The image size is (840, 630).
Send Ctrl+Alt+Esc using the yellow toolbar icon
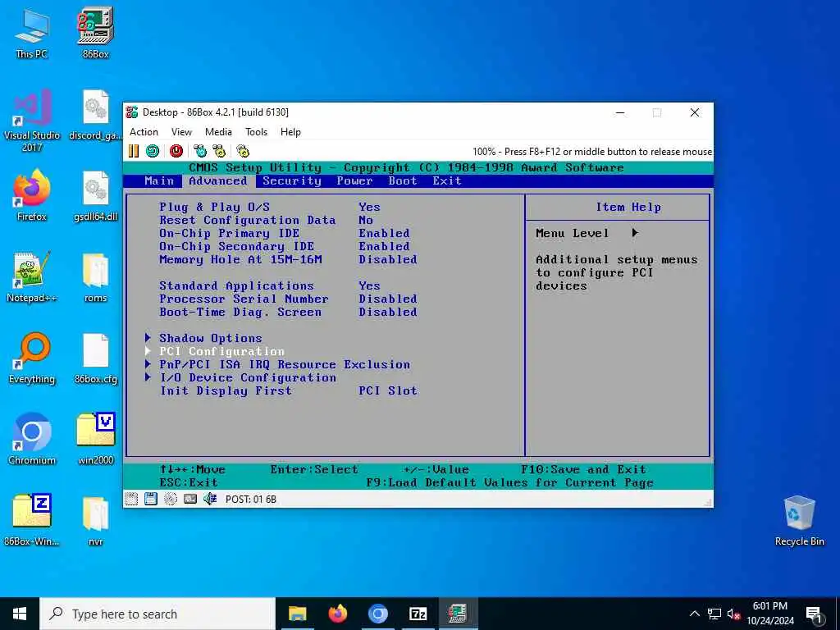(219, 151)
